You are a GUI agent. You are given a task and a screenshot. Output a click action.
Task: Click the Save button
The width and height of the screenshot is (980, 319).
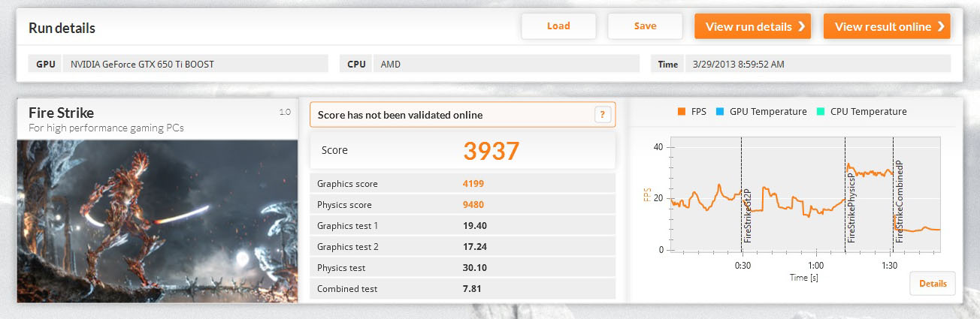click(x=645, y=26)
